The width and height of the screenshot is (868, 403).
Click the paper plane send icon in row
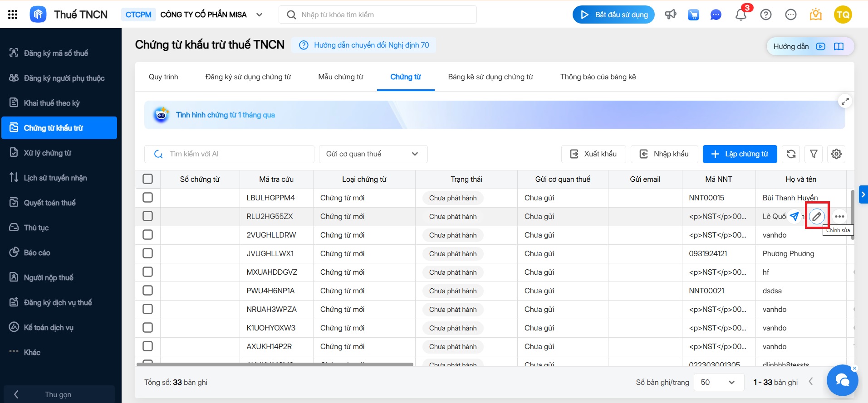(x=794, y=217)
